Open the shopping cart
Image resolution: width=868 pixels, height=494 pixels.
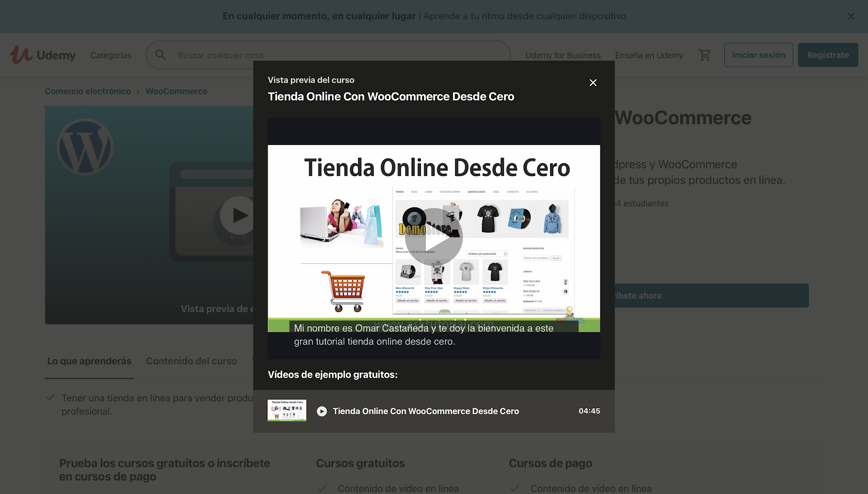[705, 55]
